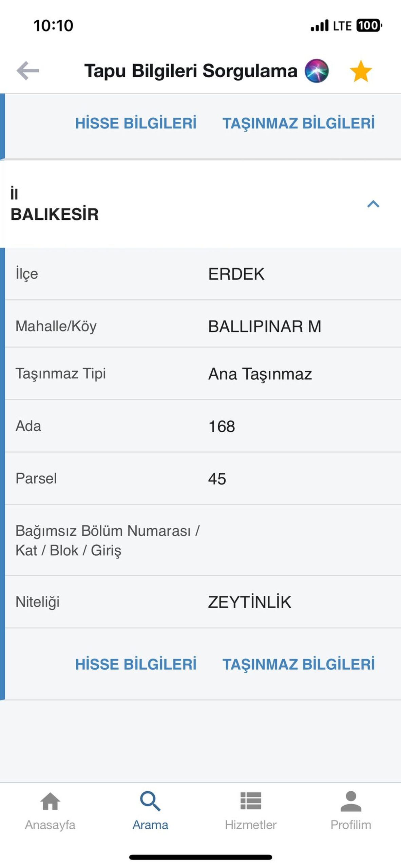Tap the battery indicator in status bar
This screenshot has width=401, height=868.
(369, 25)
